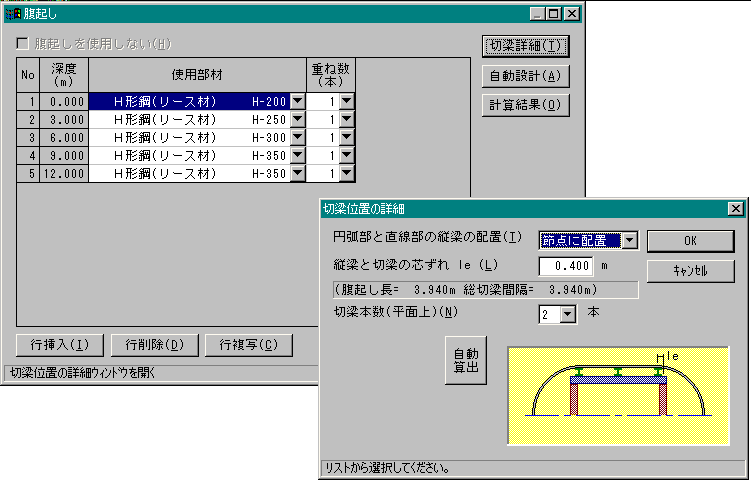Open 円弧部と直線部の縦梁の配置 dropdown

629,240
